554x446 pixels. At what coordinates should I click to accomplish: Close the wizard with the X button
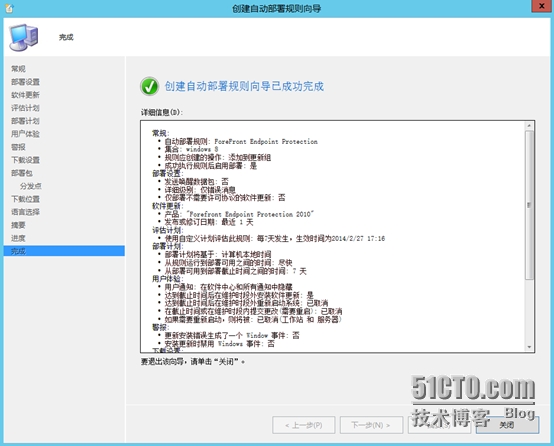click(542, 6)
